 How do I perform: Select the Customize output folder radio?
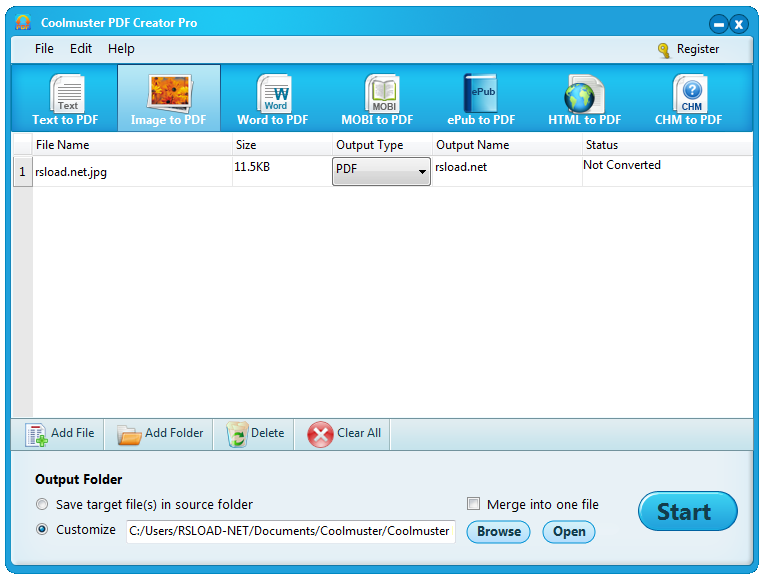coord(42,529)
